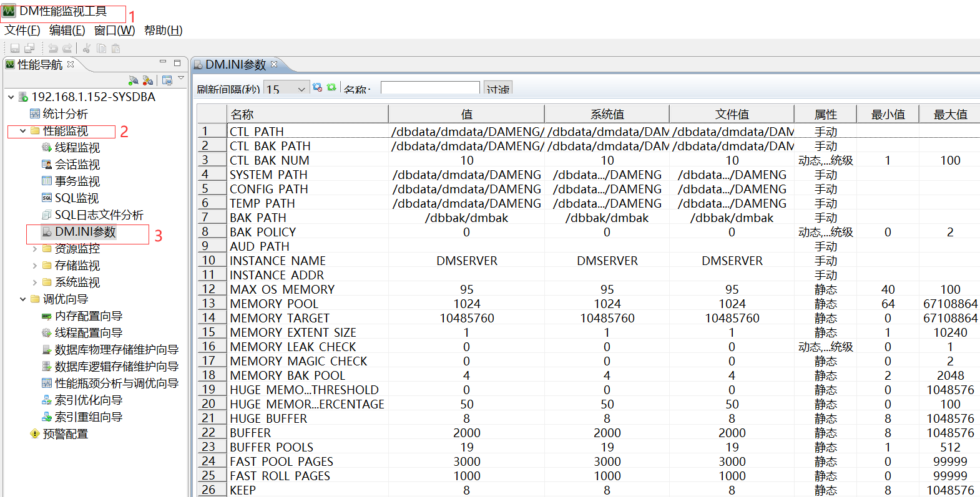Viewport: 980px width, 497px height.
Task: Select the INSTANCE NAME parameter row
Action: coord(588,261)
